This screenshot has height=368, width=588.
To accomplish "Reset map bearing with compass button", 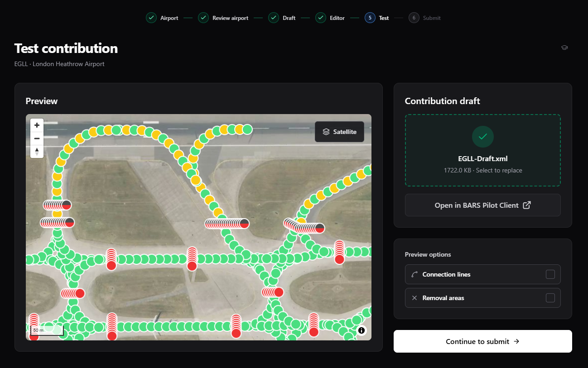I will point(37,152).
